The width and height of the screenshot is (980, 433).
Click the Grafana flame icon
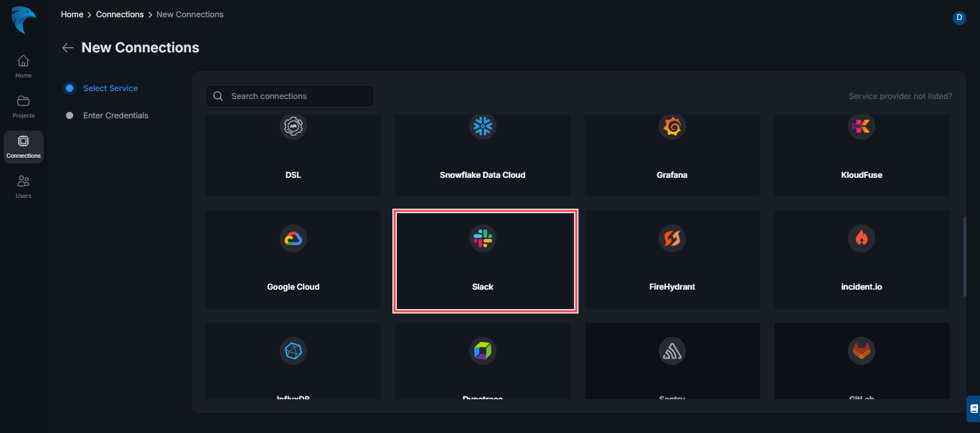coord(672,126)
